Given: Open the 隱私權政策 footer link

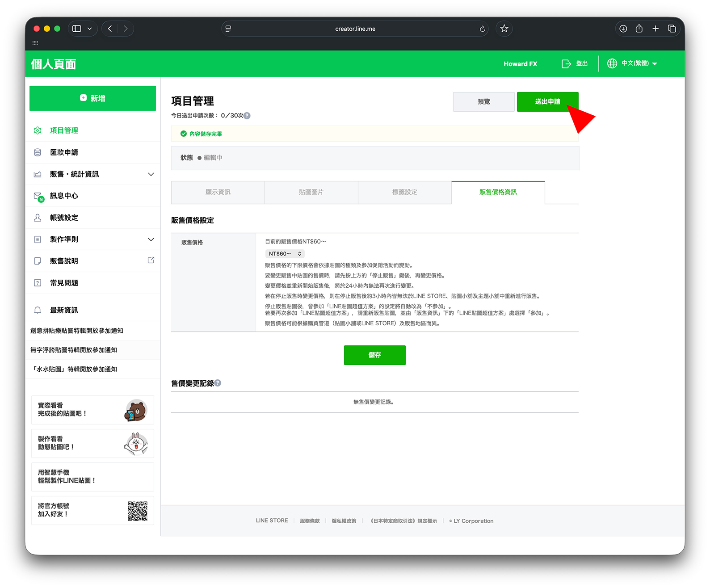Looking at the screenshot, I should tap(344, 521).
